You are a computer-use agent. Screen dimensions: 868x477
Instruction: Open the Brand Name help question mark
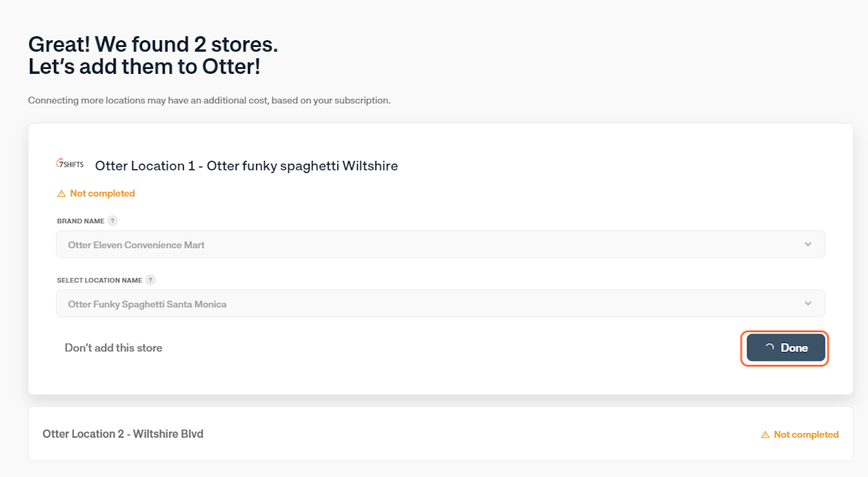113,221
